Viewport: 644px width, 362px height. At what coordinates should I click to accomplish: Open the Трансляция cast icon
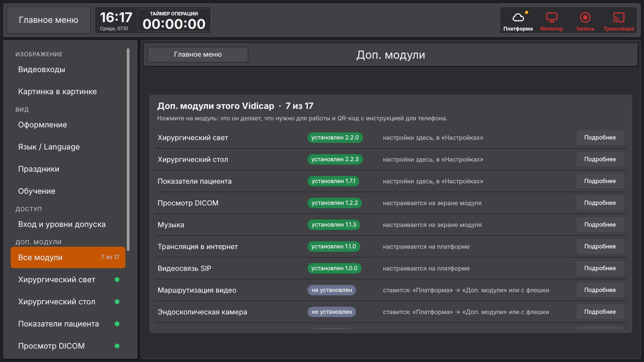coord(619,17)
